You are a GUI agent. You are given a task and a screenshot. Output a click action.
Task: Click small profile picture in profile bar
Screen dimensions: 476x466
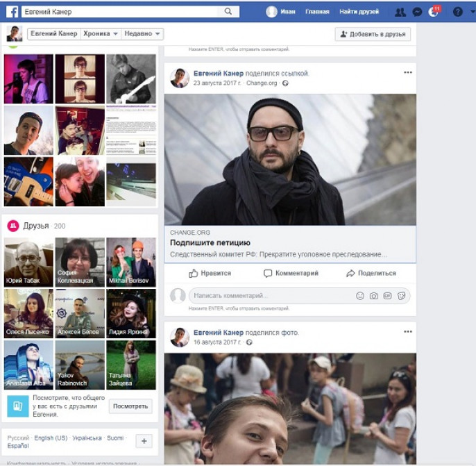coord(15,34)
